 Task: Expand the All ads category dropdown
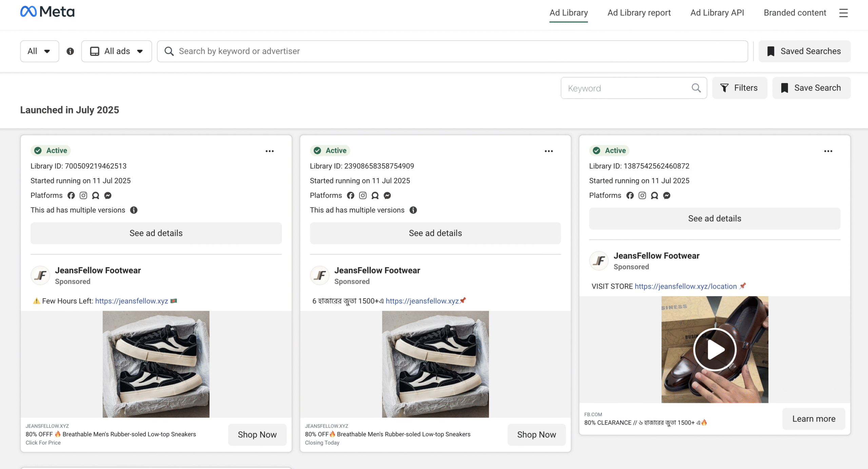tap(116, 51)
